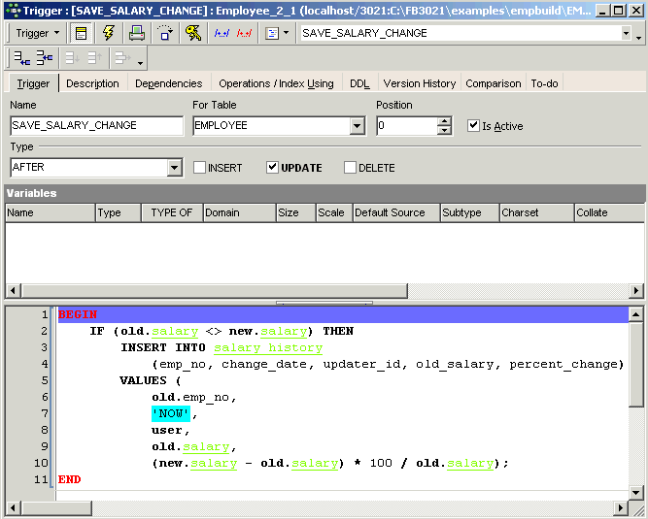Open the variables toolbar options arrow
The height and width of the screenshot is (519, 648).
click(x=141, y=63)
